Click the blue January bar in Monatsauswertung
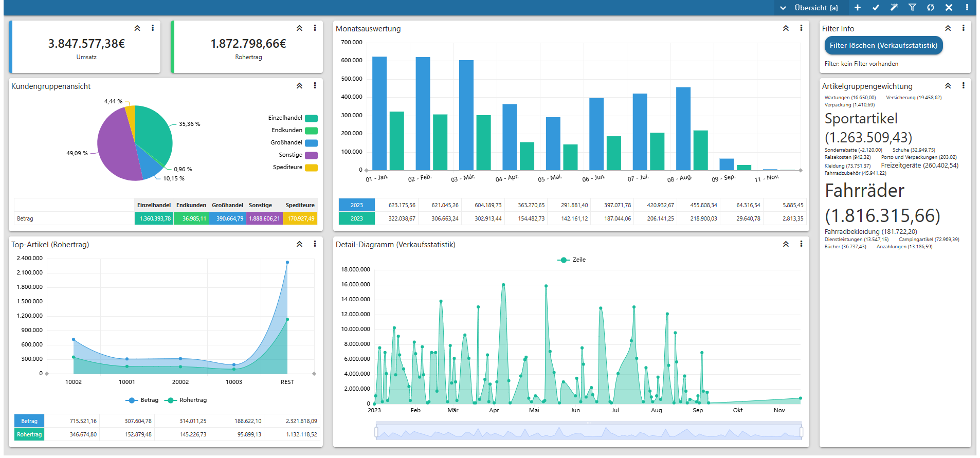 point(379,113)
